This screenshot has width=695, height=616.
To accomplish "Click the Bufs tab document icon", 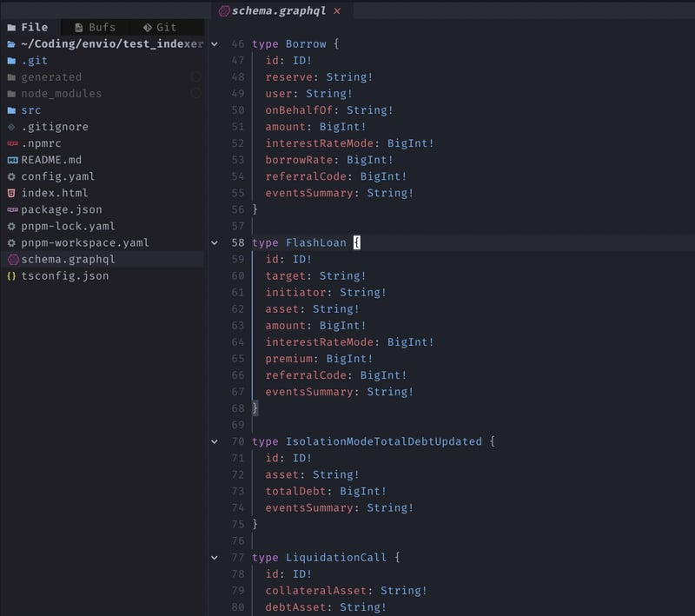I will [x=79, y=28].
